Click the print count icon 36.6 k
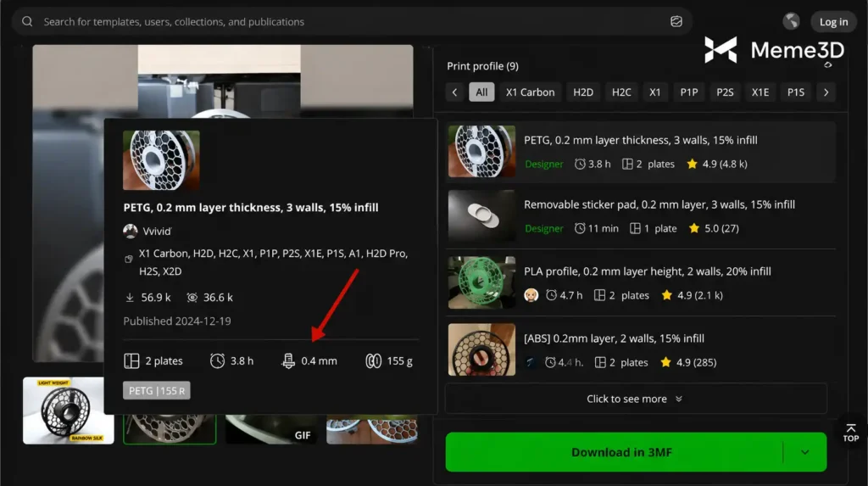 [x=192, y=298]
